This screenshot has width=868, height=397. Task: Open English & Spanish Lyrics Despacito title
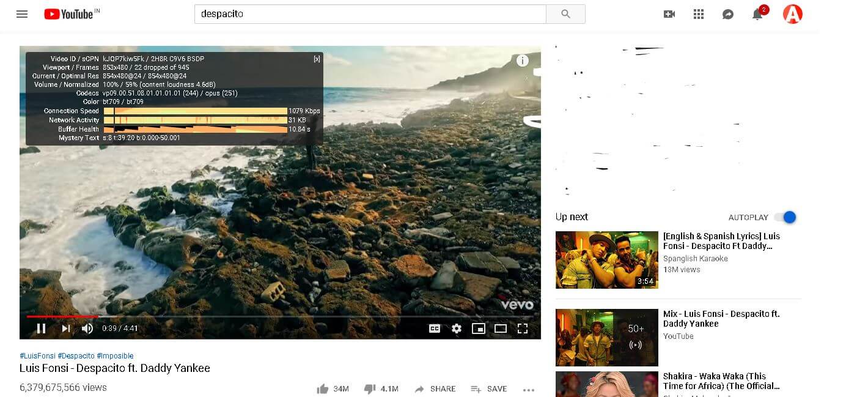pyautogui.click(x=722, y=241)
